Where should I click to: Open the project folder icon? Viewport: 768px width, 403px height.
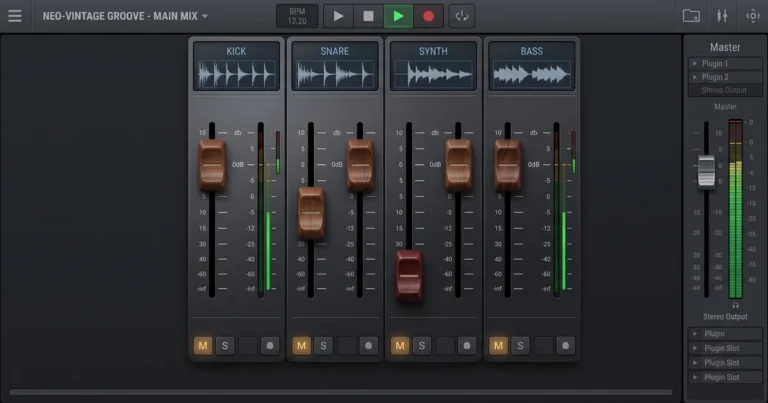691,16
